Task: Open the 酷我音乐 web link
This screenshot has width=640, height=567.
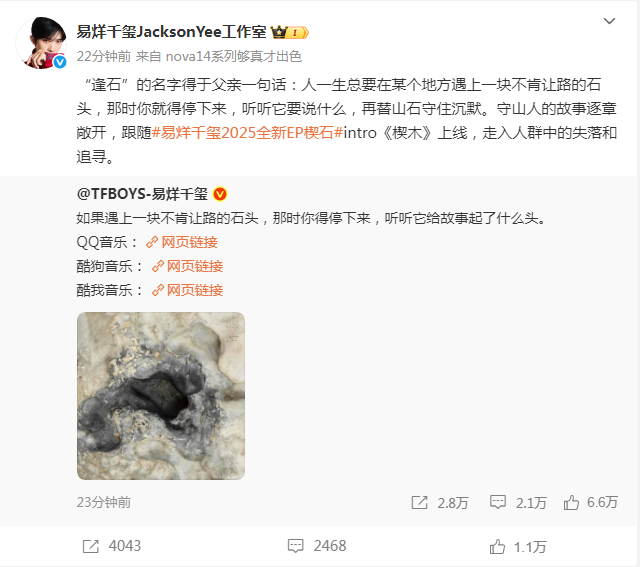Action: coord(187,290)
